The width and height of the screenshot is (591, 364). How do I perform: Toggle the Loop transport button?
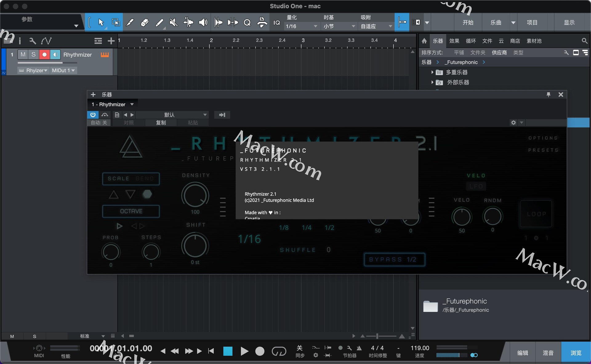[x=279, y=351]
